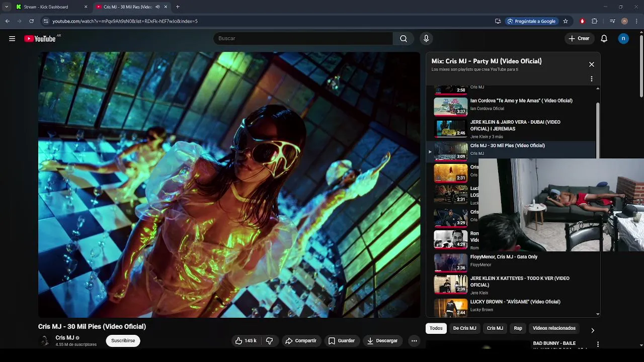Download the video with Descargar

coord(382,341)
